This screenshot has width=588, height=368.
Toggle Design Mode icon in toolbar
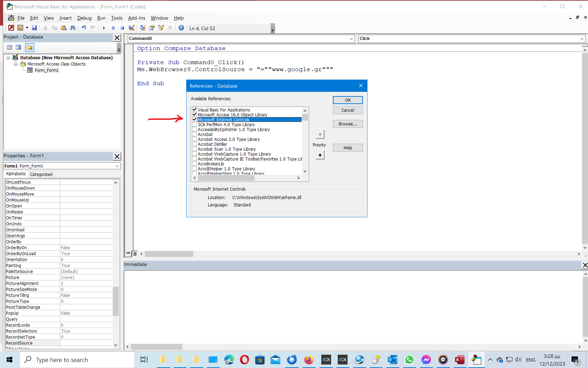pos(132,28)
